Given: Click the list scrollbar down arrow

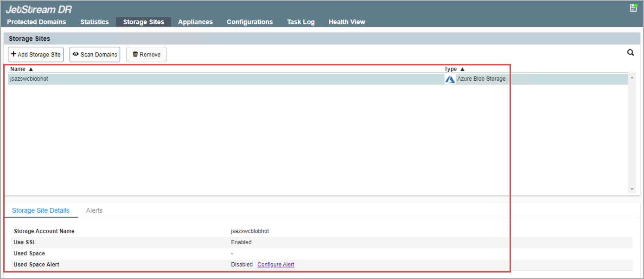Looking at the screenshot, I should [632, 189].
